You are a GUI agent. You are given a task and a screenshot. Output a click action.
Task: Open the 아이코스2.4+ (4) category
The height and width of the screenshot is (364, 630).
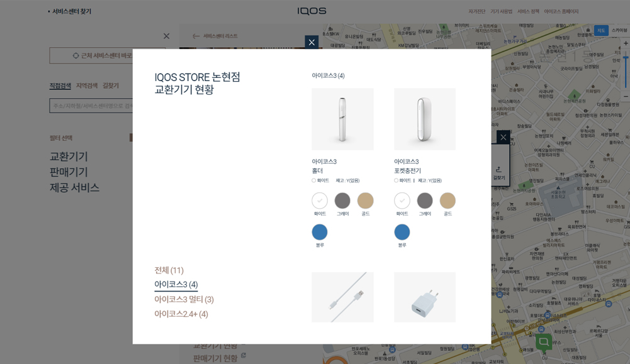point(181,314)
